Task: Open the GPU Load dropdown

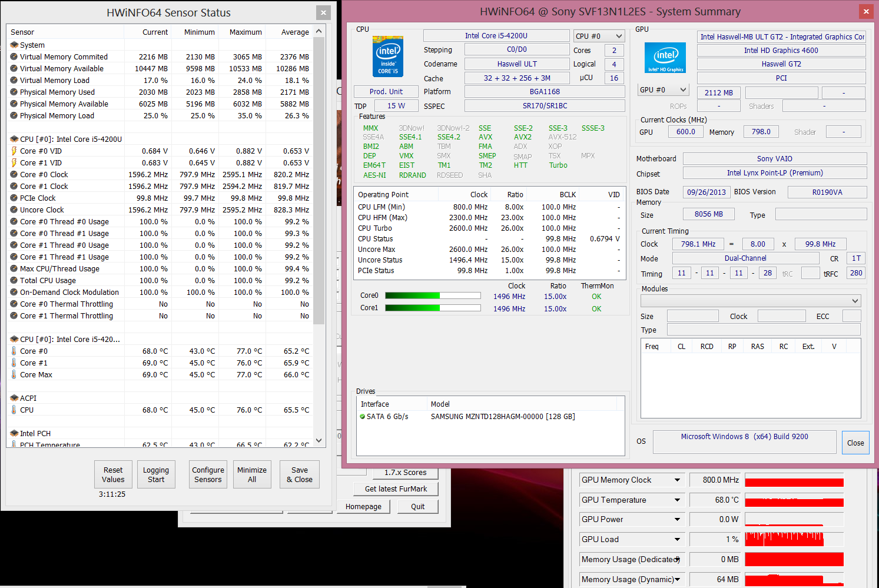Action: 678,540
